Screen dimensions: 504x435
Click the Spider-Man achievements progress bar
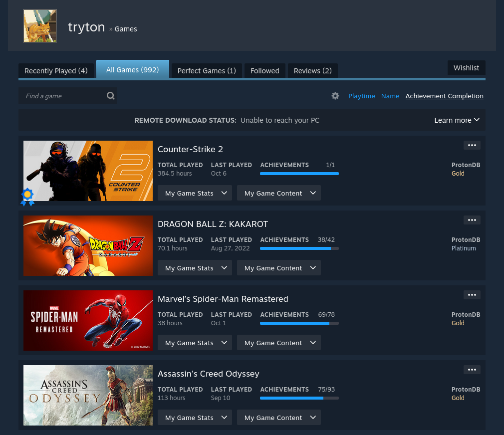(299, 323)
